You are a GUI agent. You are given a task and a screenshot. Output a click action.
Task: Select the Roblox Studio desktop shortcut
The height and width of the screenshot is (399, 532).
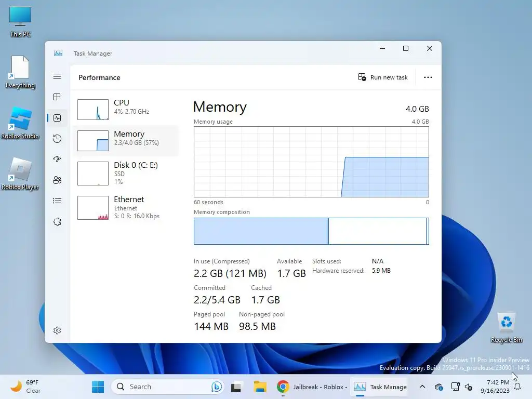point(20,123)
